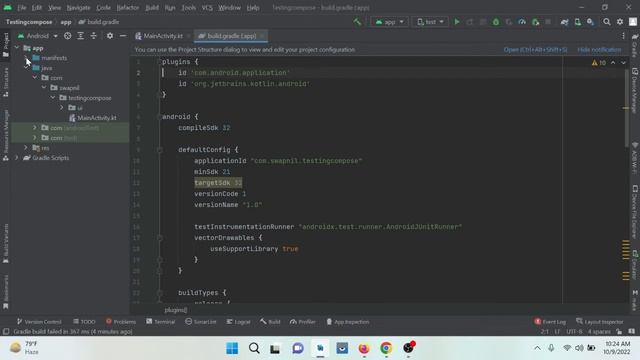
Task: Click the Search Everywhere magnifier icon
Action: (607, 22)
